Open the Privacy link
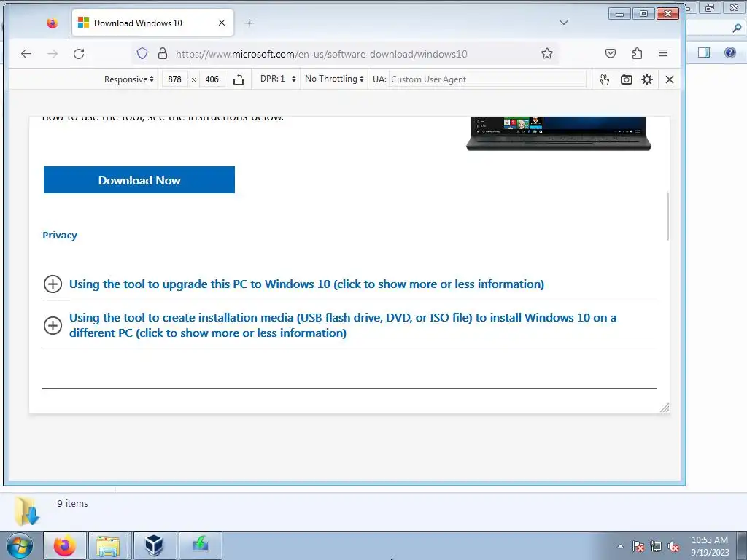The height and width of the screenshot is (560, 747). coord(60,236)
